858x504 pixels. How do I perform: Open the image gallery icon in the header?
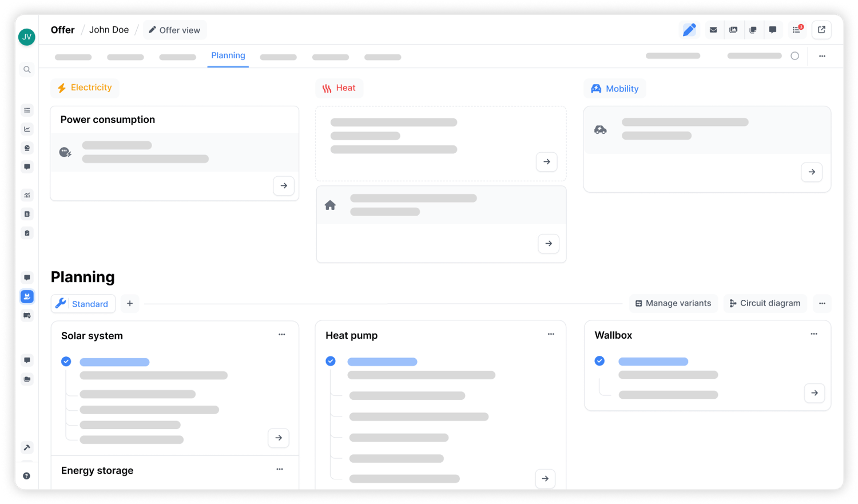[x=733, y=30]
